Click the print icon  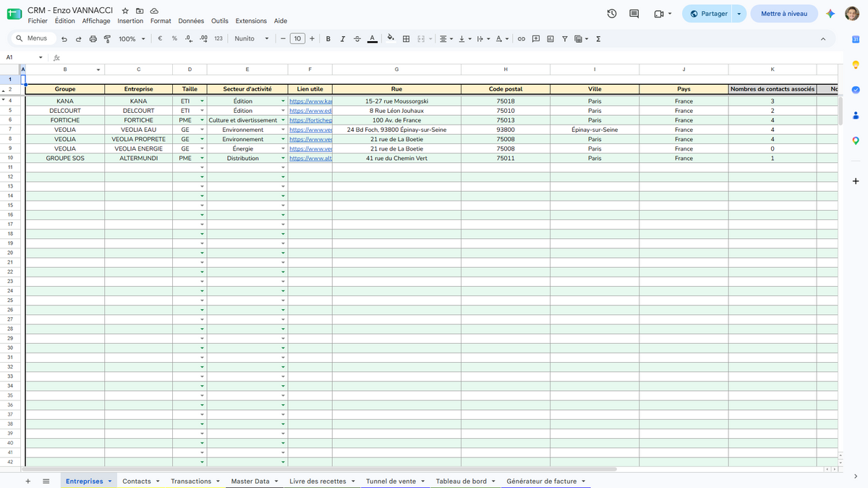click(x=93, y=39)
